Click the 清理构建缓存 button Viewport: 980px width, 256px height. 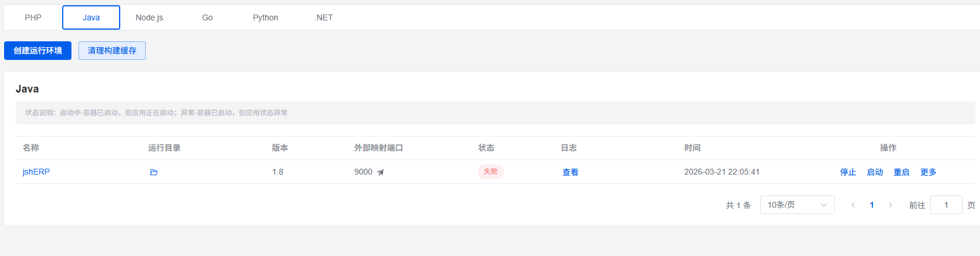coord(112,51)
